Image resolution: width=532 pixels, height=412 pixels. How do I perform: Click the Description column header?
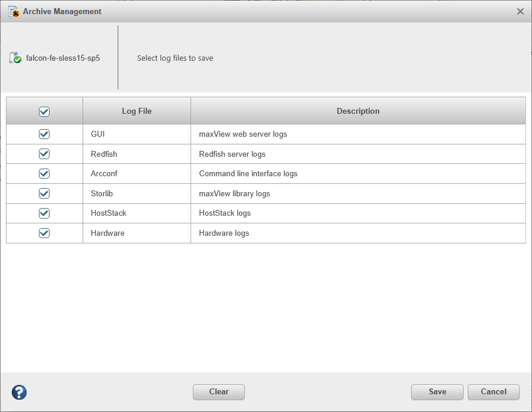358,111
